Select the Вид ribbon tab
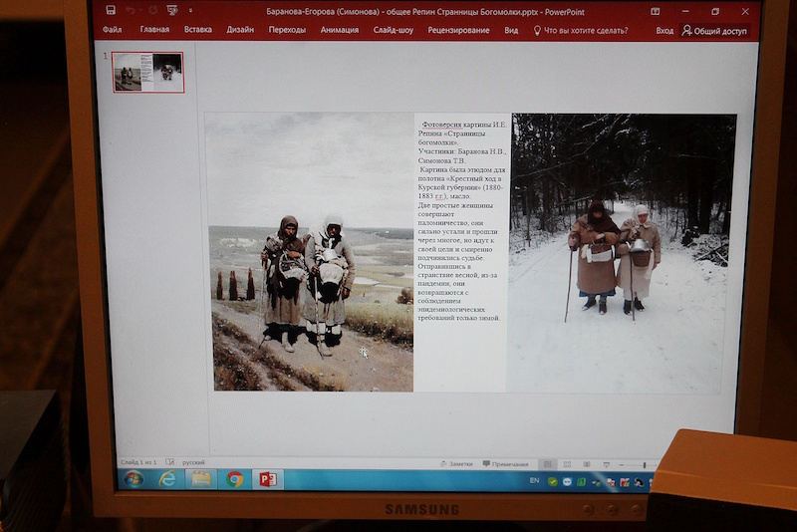Screen dimensions: 797x532 coord(511,30)
